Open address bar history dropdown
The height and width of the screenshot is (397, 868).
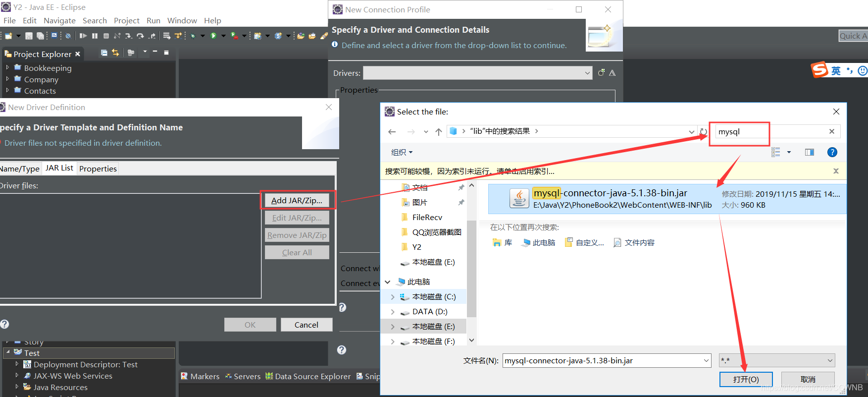(x=691, y=131)
